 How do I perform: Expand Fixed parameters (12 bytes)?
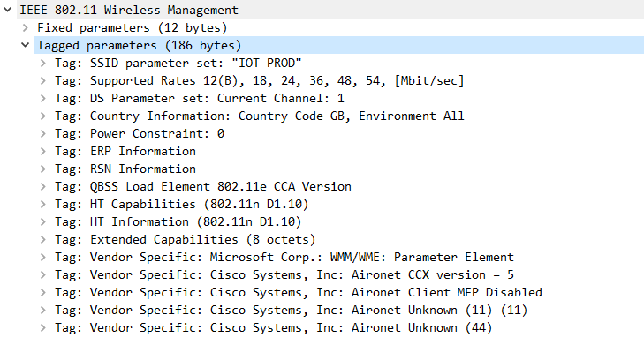[26, 27]
